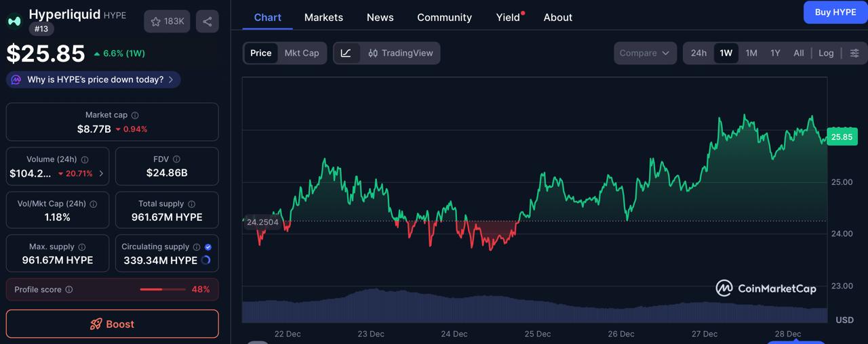The image size is (868, 344).
Task: Click Circulating supply verified badge
Action: click(208, 247)
